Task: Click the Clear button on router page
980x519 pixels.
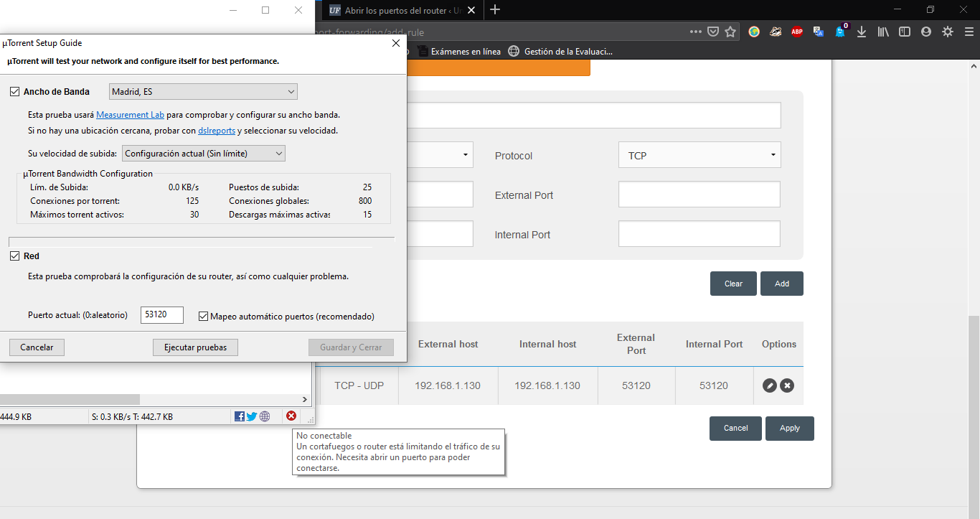Action: coord(733,284)
